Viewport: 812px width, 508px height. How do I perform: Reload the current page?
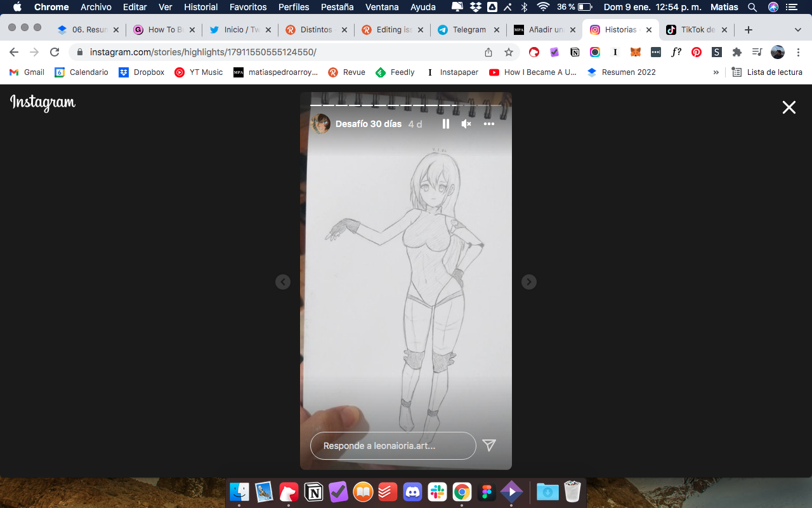pos(55,52)
